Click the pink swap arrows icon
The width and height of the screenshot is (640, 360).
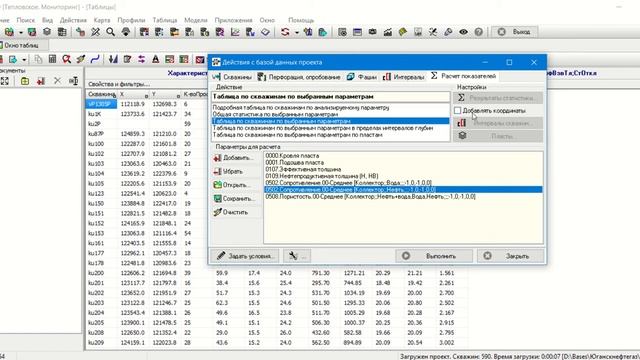click(x=142, y=59)
